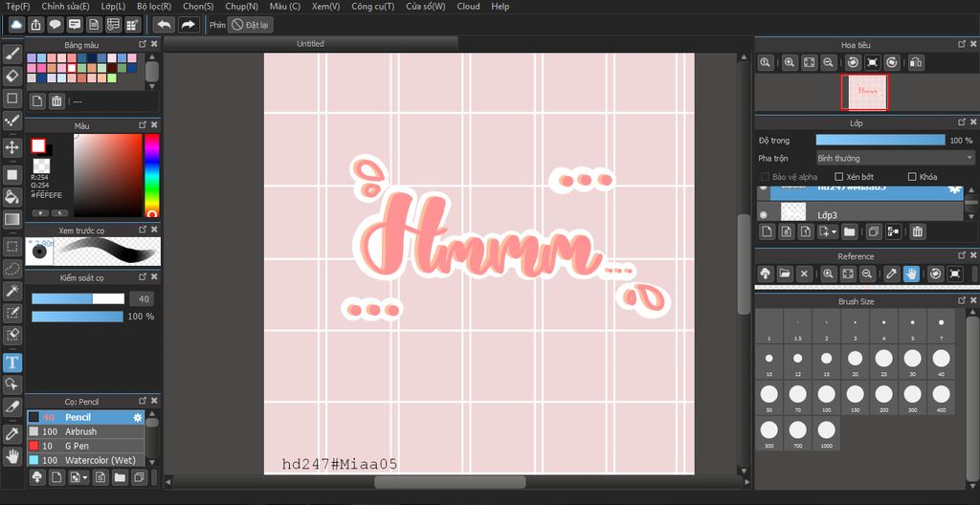Click the Đặt lại reset button
This screenshot has width=980, height=505.
[250, 25]
